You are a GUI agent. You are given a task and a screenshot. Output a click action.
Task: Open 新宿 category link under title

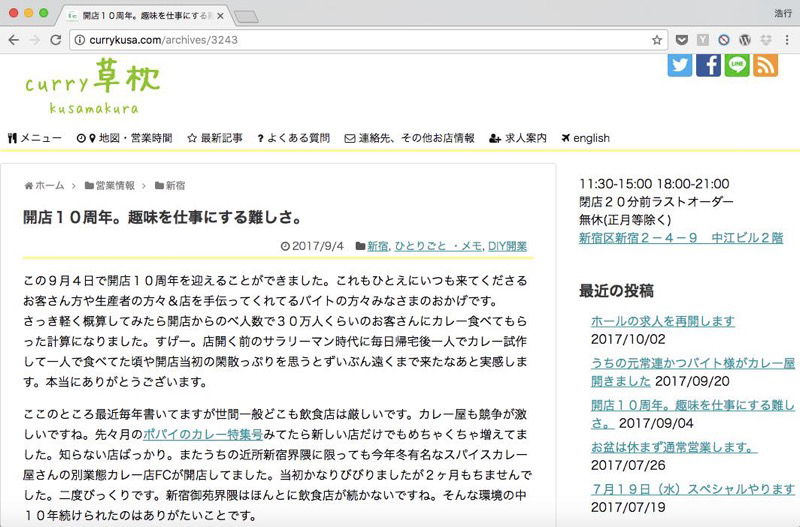point(378,246)
